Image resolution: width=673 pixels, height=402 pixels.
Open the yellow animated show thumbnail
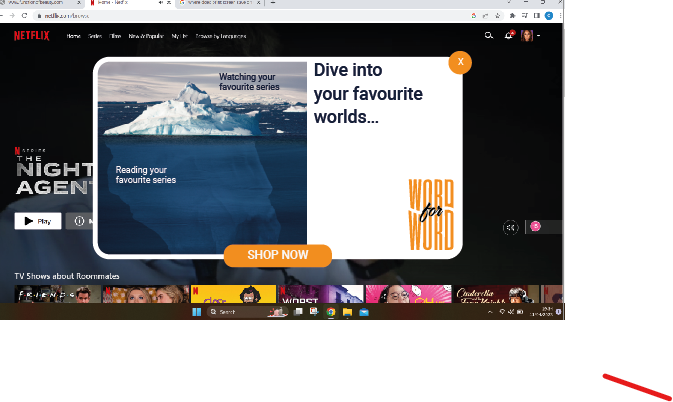point(233,294)
